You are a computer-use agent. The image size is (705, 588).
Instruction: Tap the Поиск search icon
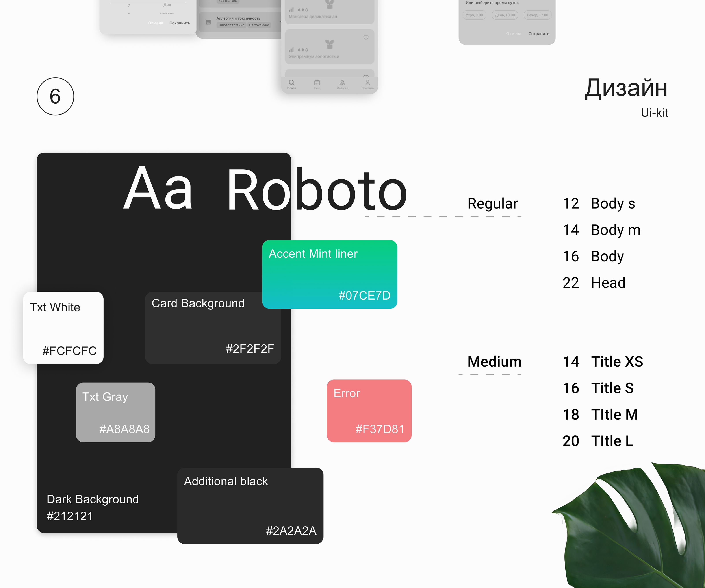point(291,83)
